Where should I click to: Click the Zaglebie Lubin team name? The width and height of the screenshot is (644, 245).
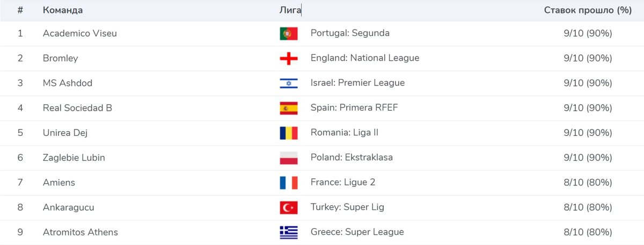click(74, 158)
